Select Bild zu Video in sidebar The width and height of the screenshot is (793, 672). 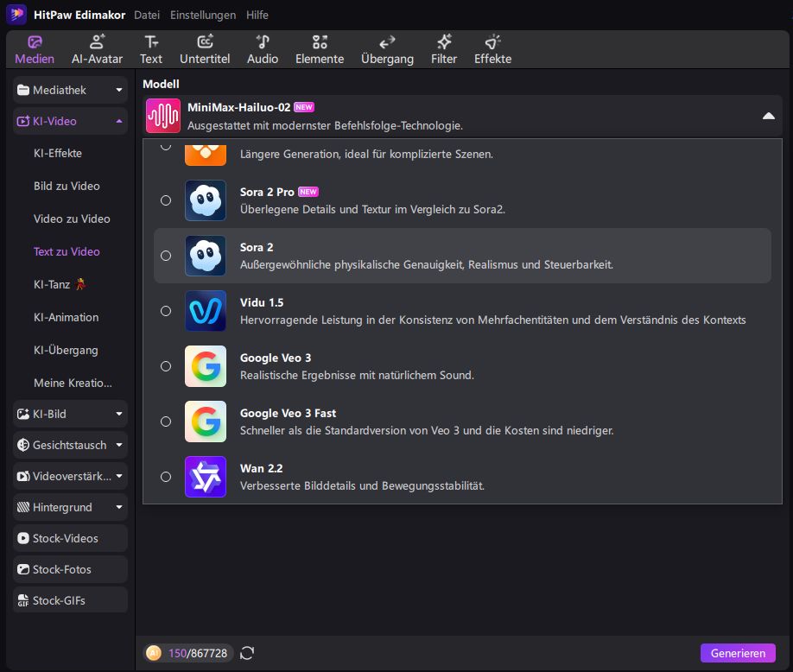(x=67, y=186)
